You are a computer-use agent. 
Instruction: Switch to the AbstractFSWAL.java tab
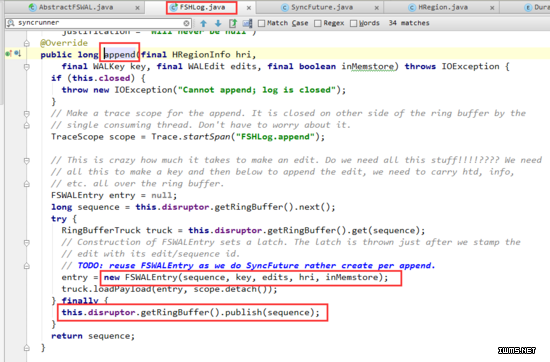click(75, 7)
